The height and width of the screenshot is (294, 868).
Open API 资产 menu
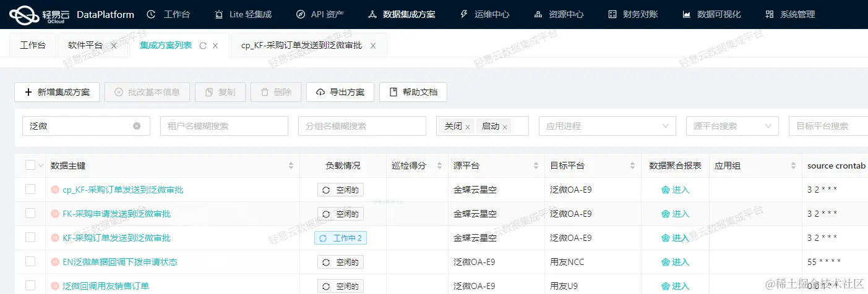click(x=320, y=14)
